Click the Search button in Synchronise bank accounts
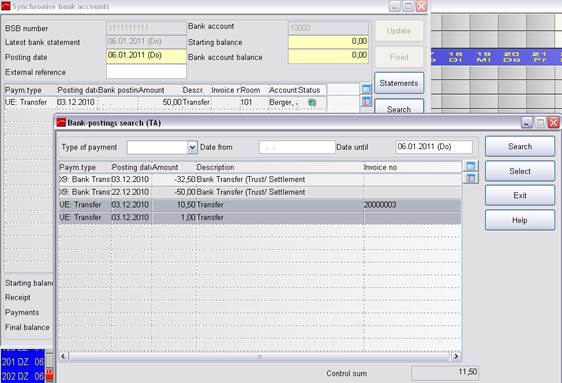Viewport: 562px width, 383px height. coord(399,107)
